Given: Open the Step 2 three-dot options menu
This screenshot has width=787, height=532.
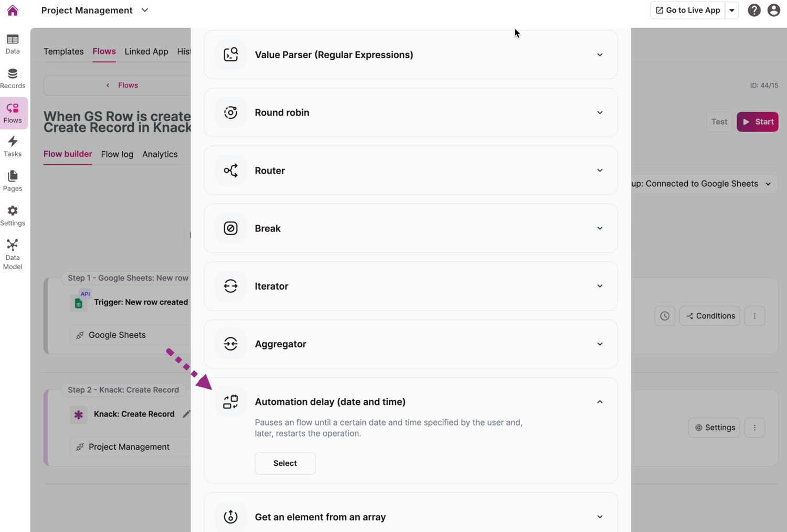Looking at the screenshot, I should pos(754,428).
